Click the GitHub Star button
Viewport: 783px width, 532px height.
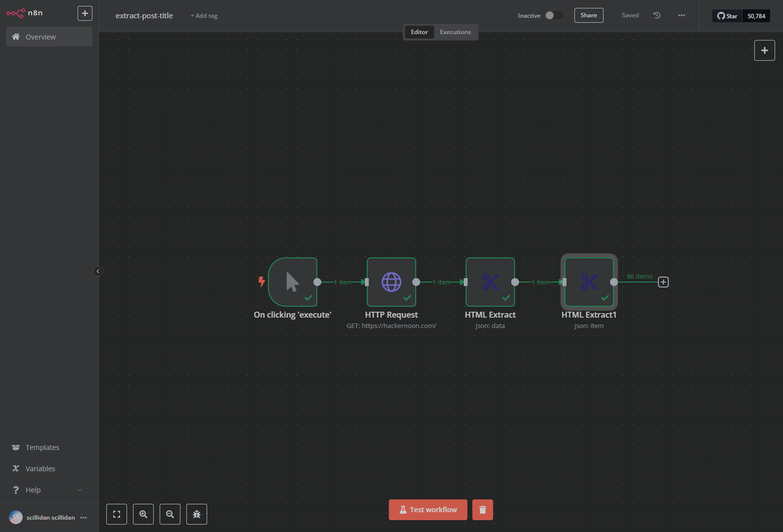[x=728, y=16]
